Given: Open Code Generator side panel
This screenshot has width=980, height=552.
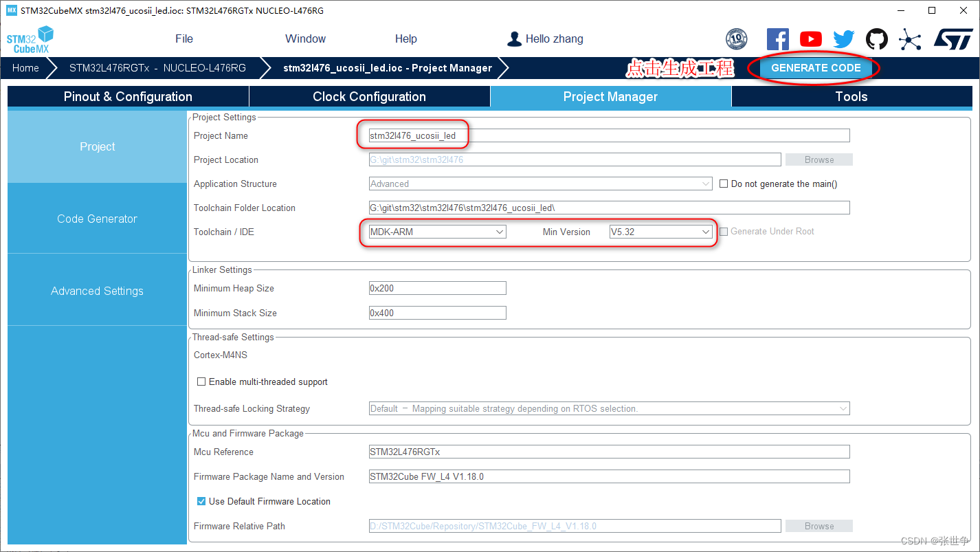Looking at the screenshot, I should 97,219.
